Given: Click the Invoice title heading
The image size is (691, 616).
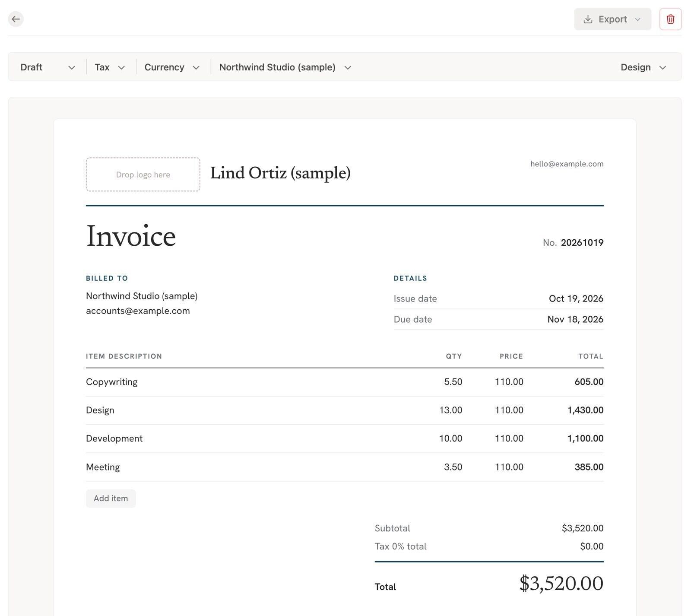Looking at the screenshot, I should point(131,236).
